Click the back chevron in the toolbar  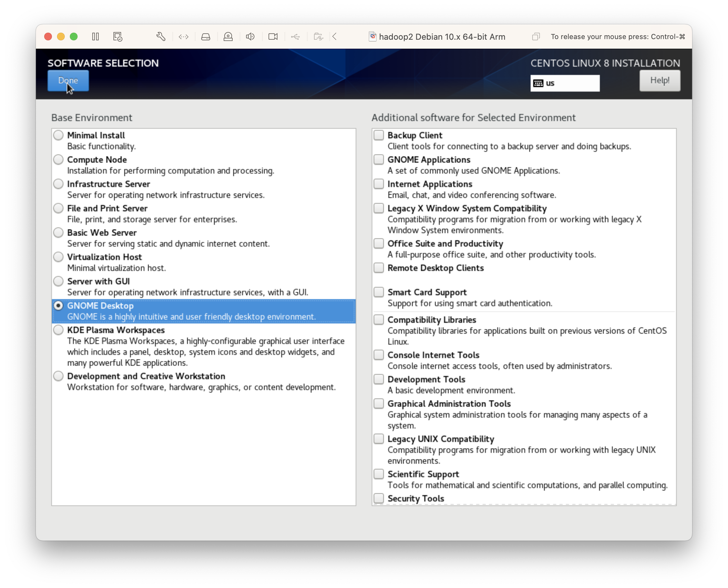(x=335, y=36)
